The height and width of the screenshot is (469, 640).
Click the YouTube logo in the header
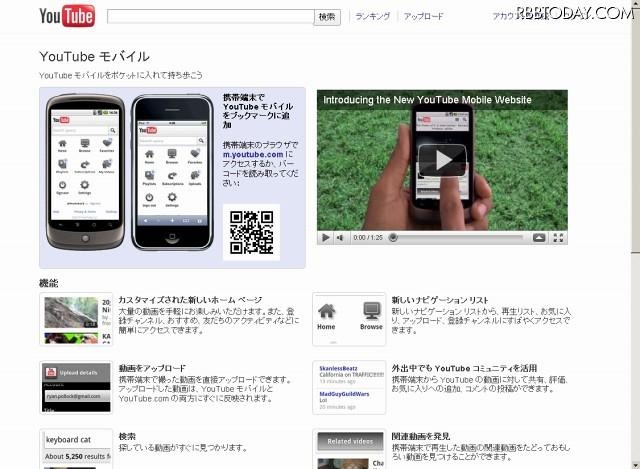pyautogui.click(x=66, y=17)
